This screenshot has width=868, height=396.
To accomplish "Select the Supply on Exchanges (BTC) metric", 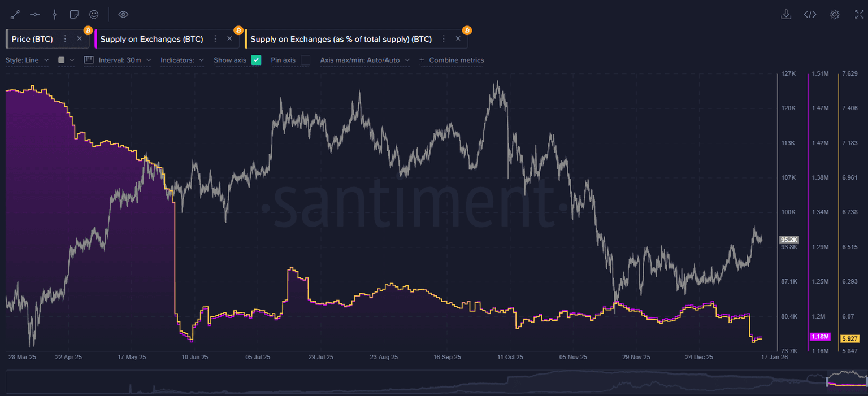I will click(151, 39).
